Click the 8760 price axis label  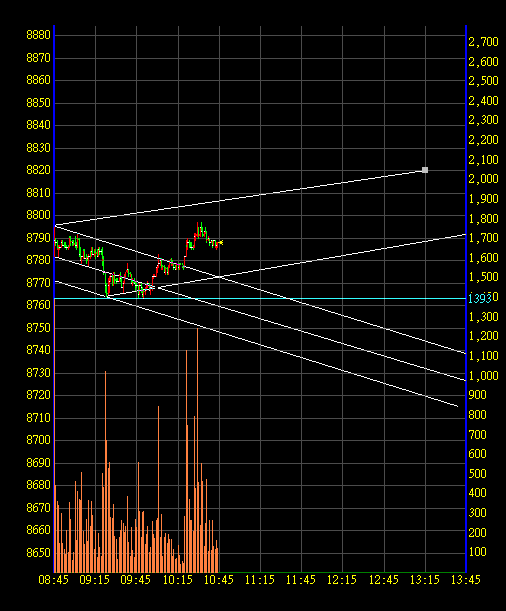39,305
